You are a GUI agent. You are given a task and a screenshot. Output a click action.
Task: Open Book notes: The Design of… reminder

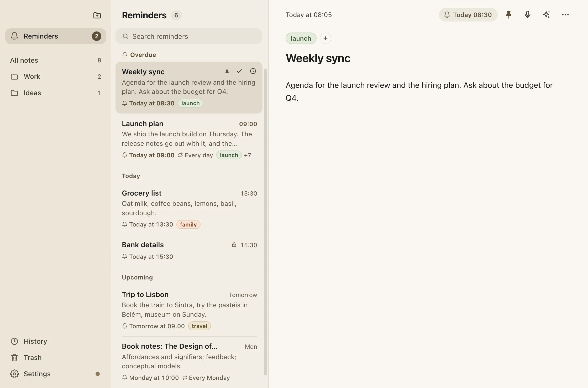pos(189,362)
